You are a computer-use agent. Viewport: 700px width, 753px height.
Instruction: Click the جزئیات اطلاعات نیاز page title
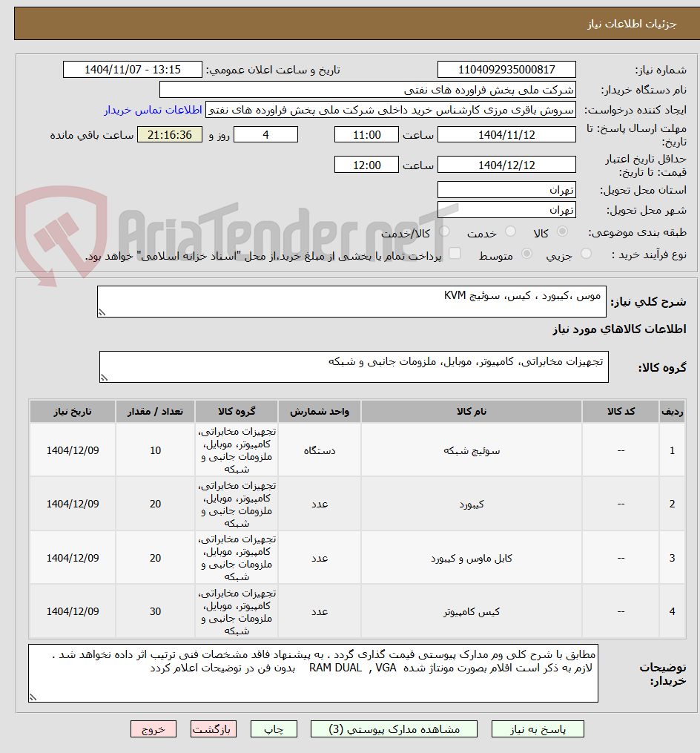[632, 24]
